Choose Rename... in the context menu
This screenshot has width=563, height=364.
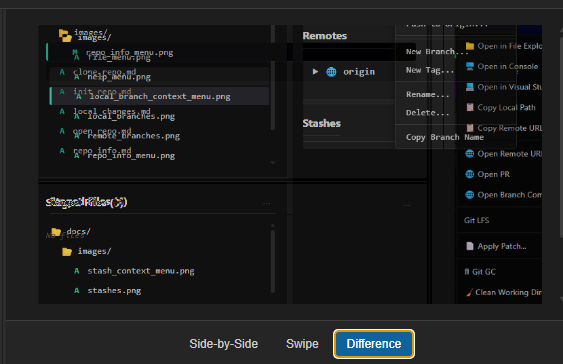(x=428, y=95)
